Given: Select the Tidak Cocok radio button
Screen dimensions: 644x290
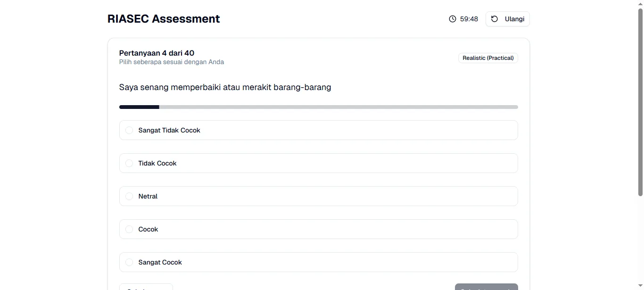Looking at the screenshot, I should (x=129, y=163).
